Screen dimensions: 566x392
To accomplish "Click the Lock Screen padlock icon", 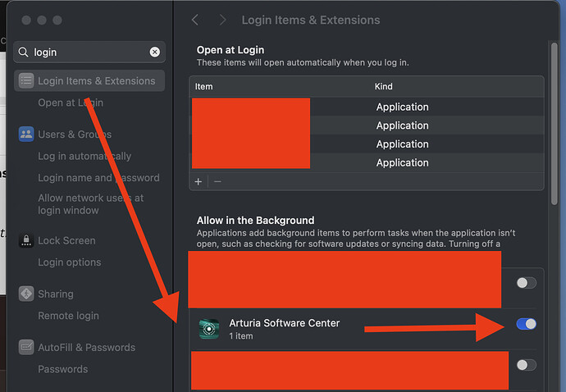I will [x=26, y=240].
